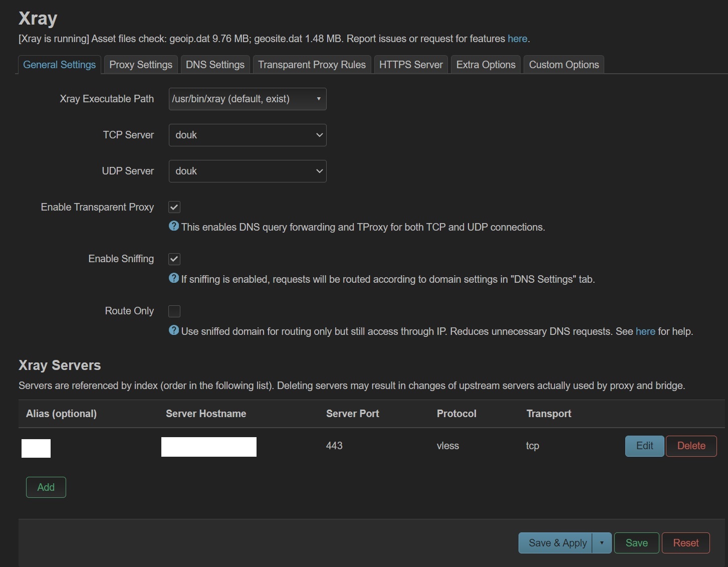
Task: Open the Xray Executable Path dropdown
Action: [x=248, y=99]
